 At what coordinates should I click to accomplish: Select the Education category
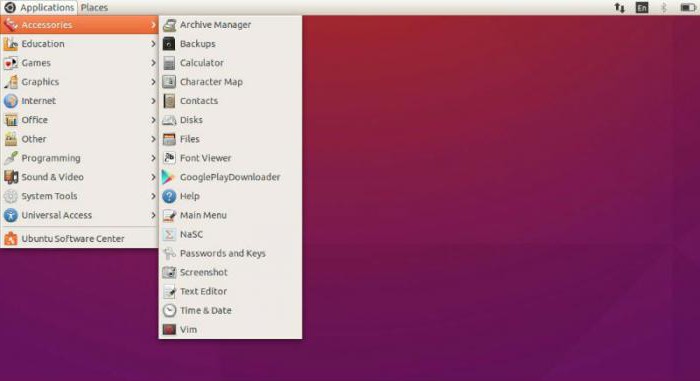point(79,44)
